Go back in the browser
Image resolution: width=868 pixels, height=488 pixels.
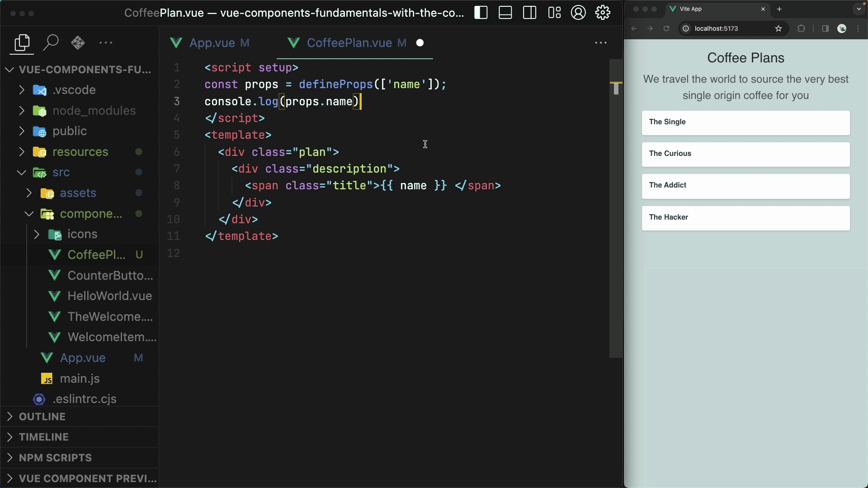634,28
